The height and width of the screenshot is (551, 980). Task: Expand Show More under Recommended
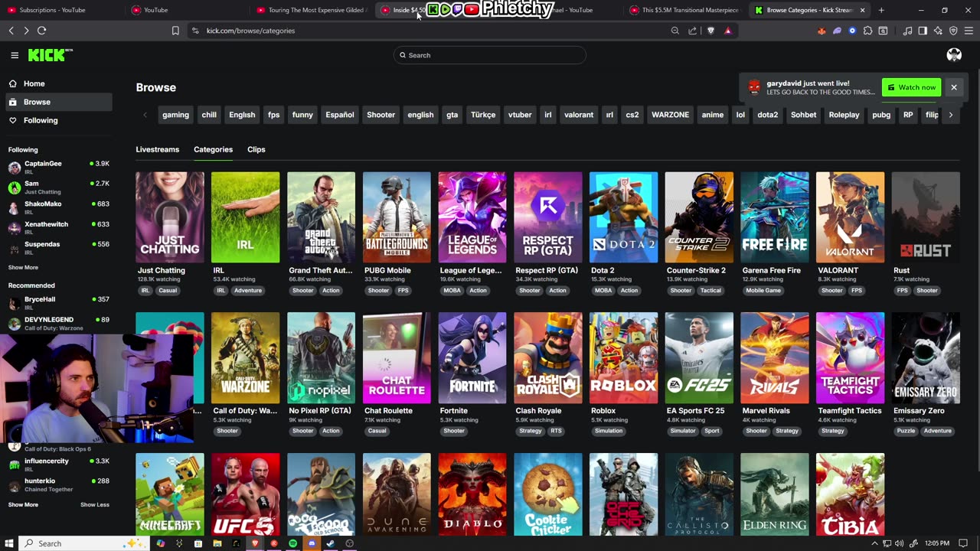tap(23, 504)
